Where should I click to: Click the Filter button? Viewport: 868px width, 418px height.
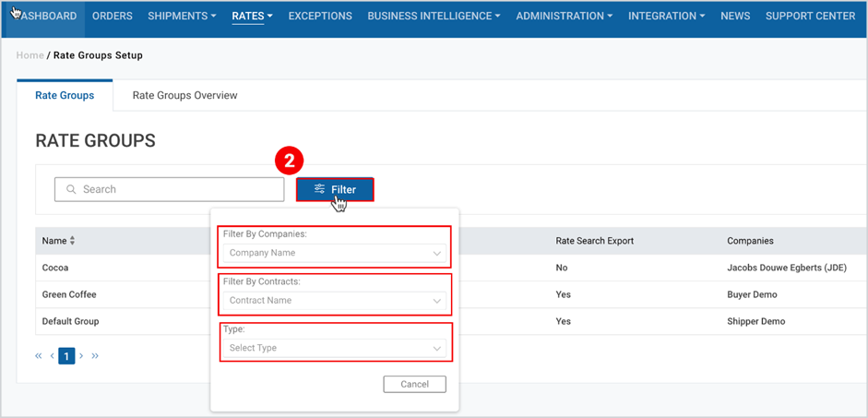(x=335, y=189)
